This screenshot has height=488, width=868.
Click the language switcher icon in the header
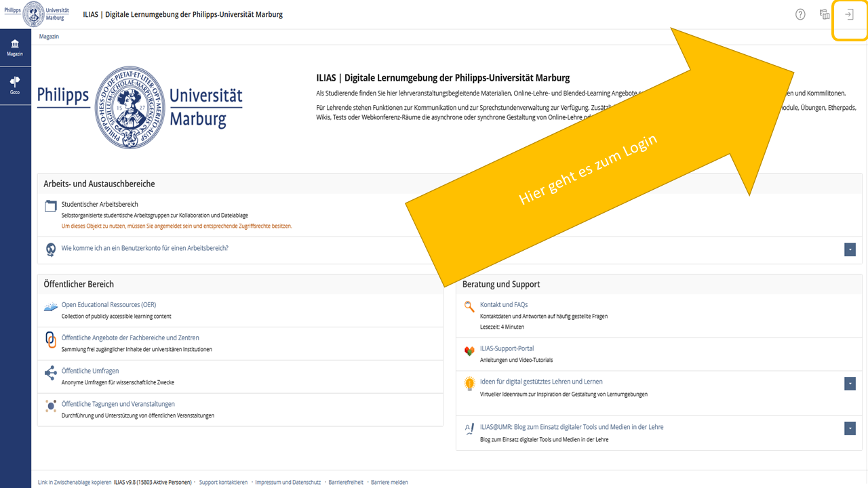[x=824, y=14]
